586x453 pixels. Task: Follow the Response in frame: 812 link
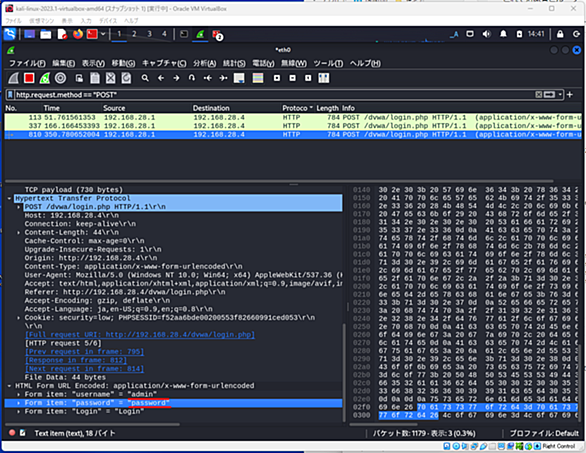pos(76,360)
